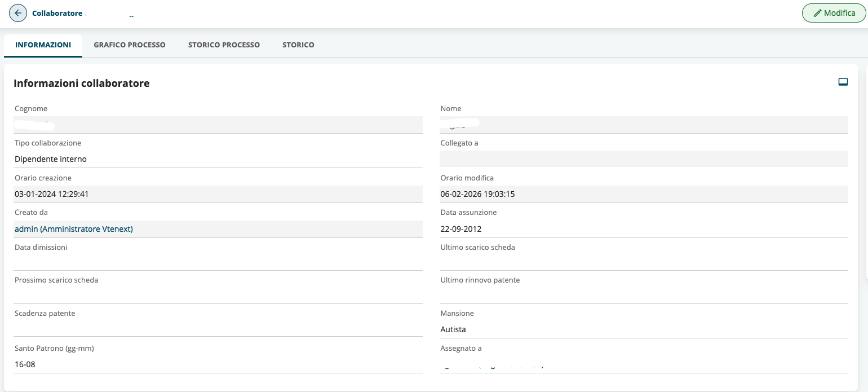The width and height of the screenshot is (868, 392).
Task: Go back with the arrow icon
Action: (x=18, y=13)
